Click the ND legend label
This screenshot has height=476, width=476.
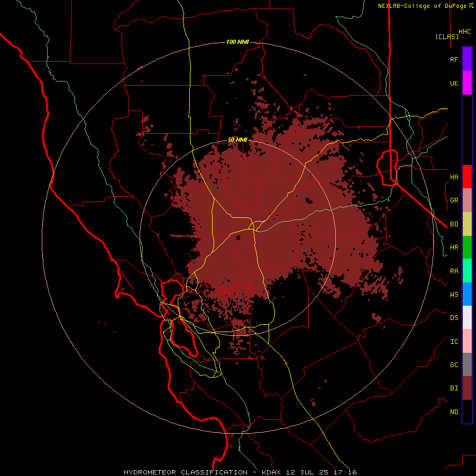(454, 412)
